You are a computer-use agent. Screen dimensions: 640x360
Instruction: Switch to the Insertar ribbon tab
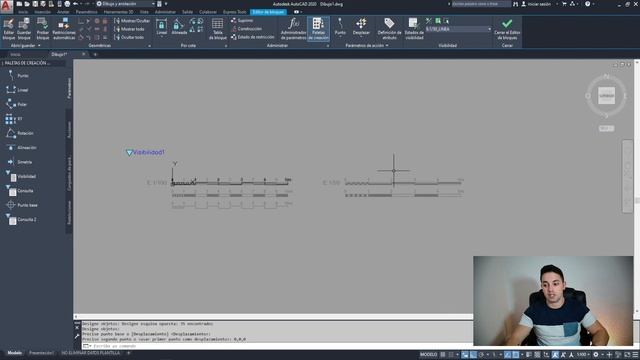42,12
